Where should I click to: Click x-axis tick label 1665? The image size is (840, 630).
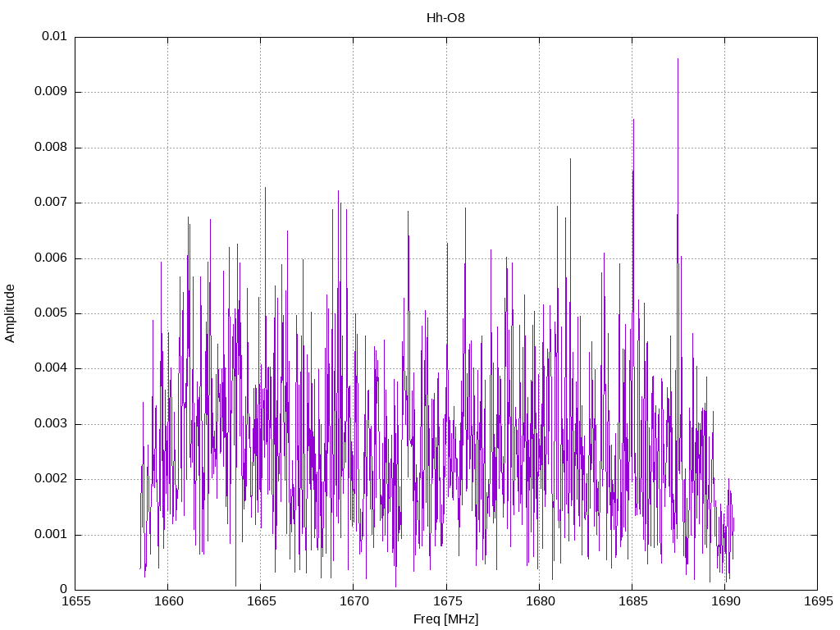click(x=261, y=601)
